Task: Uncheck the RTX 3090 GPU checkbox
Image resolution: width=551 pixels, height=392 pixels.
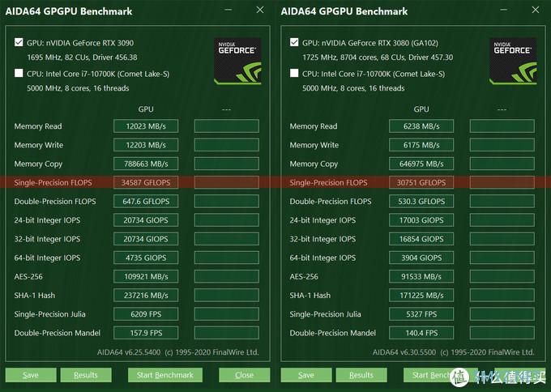Action: click(x=19, y=42)
